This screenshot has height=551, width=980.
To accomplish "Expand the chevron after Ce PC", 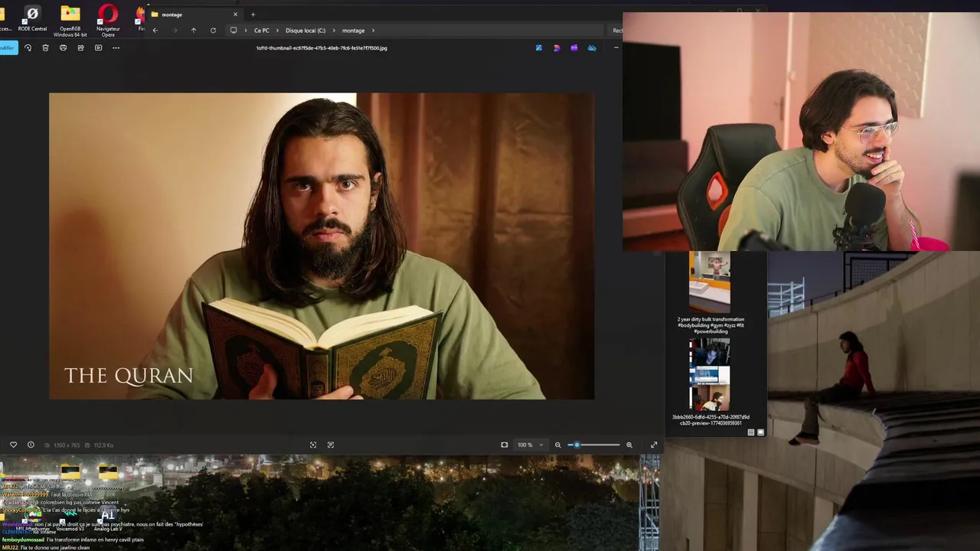I will pyautogui.click(x=277, y=31).
